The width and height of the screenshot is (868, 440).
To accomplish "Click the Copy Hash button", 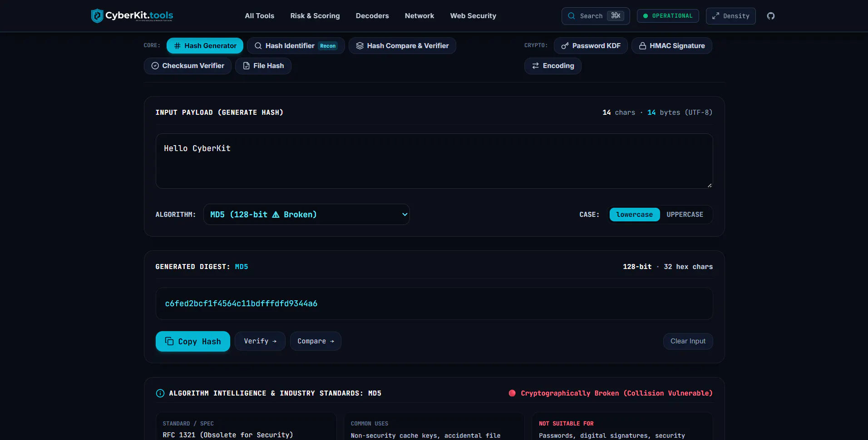I will point(192,341).
